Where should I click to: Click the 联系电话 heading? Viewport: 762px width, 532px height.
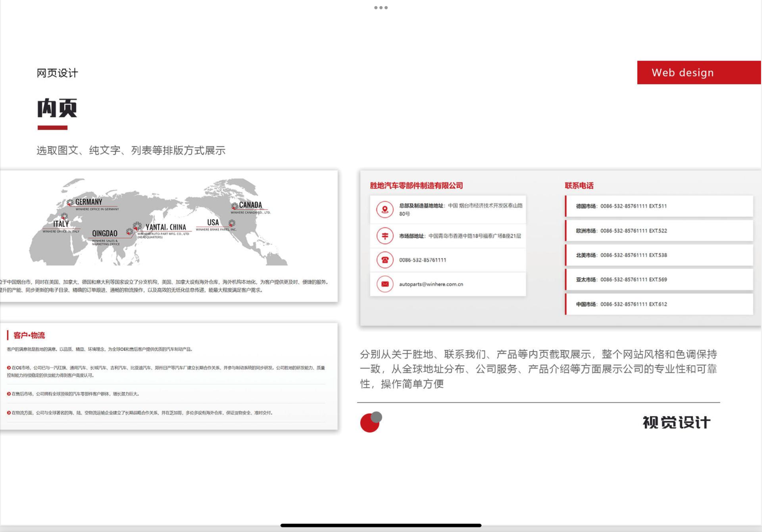(579, 186)
